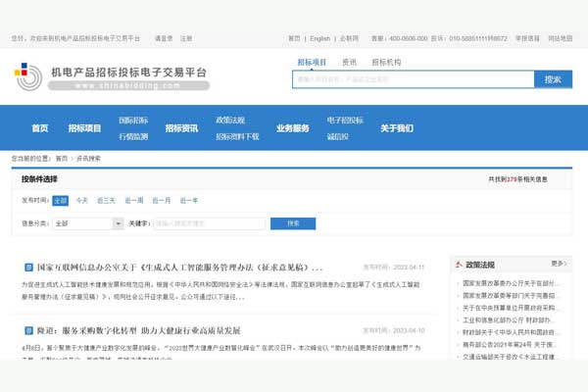
Task: Click the 请登录 link in the top bar
Action: [164, 38]
